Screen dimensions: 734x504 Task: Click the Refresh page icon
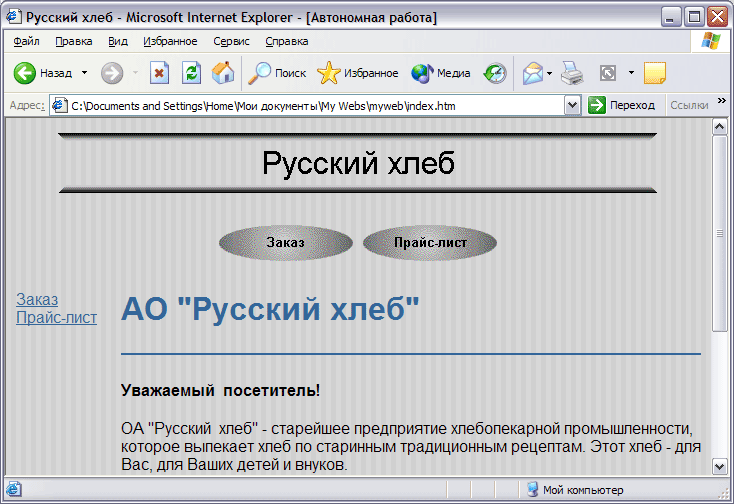click(191, 73)
